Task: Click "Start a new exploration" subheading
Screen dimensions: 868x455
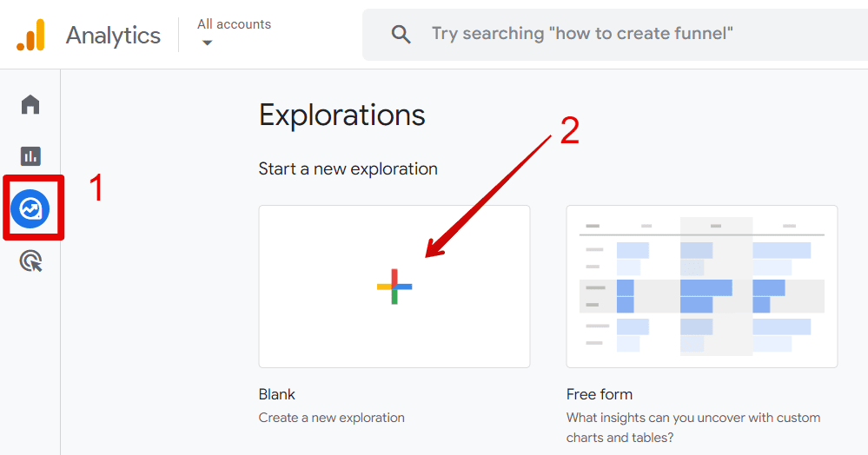Action: point(348,168)
